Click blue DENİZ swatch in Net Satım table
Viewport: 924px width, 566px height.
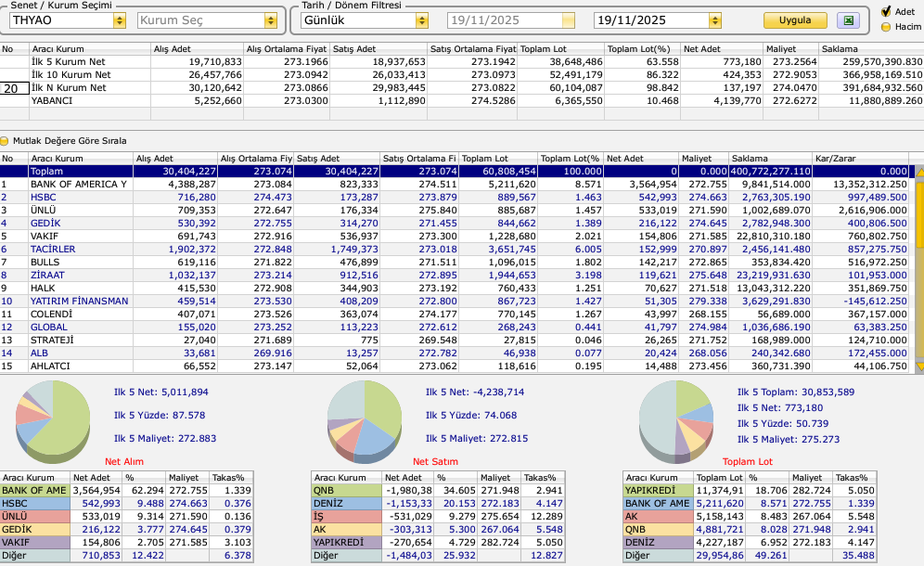point(347,504)
